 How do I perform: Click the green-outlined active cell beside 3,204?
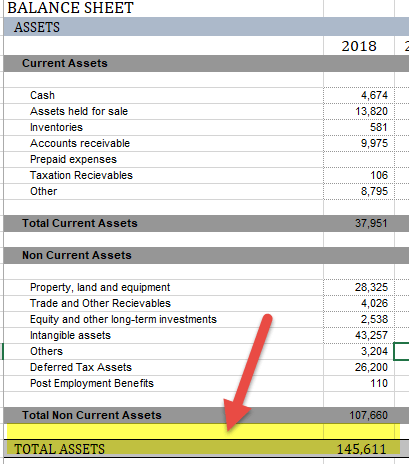click(x=401, y=351)
